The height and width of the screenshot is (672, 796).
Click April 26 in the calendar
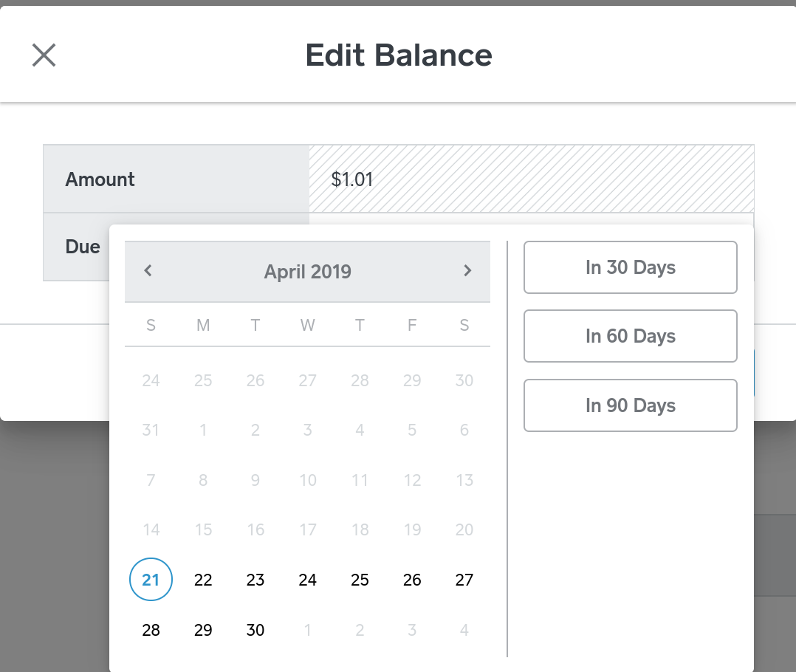412,580
